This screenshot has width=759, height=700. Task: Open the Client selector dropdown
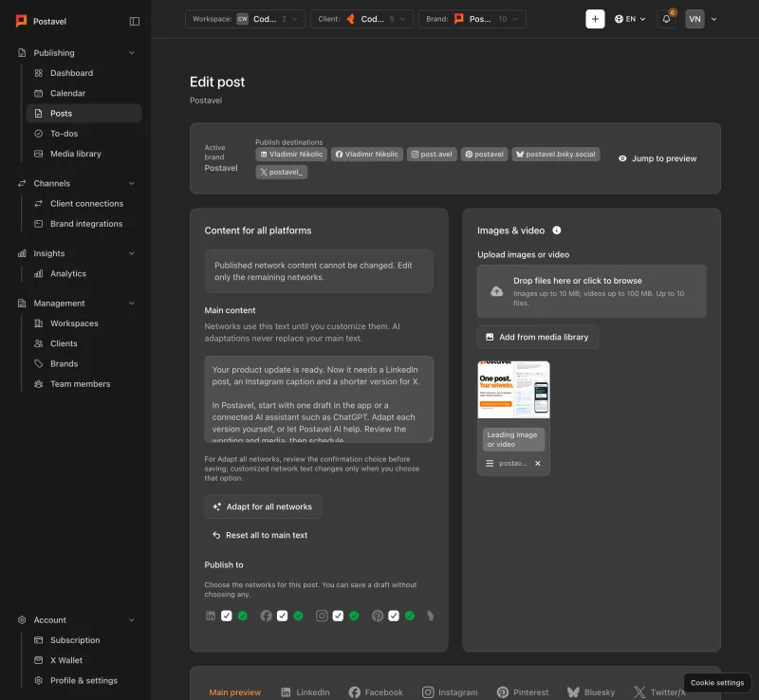coord(361,19)
